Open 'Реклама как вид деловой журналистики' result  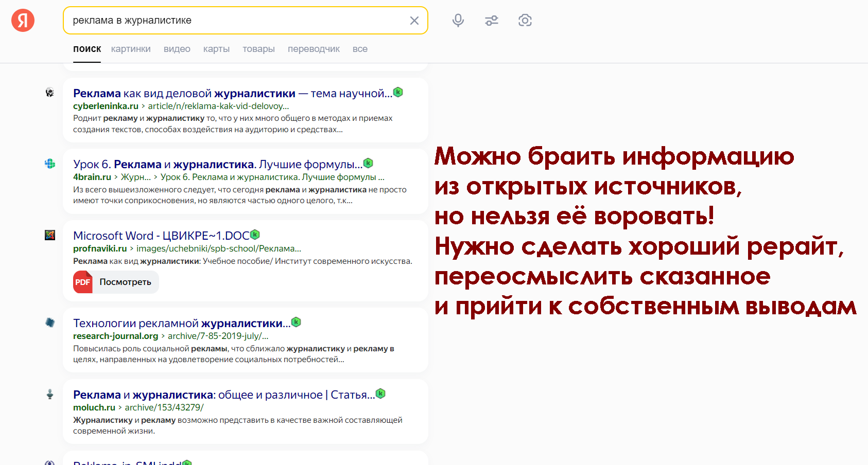click(x=233, y=93)
